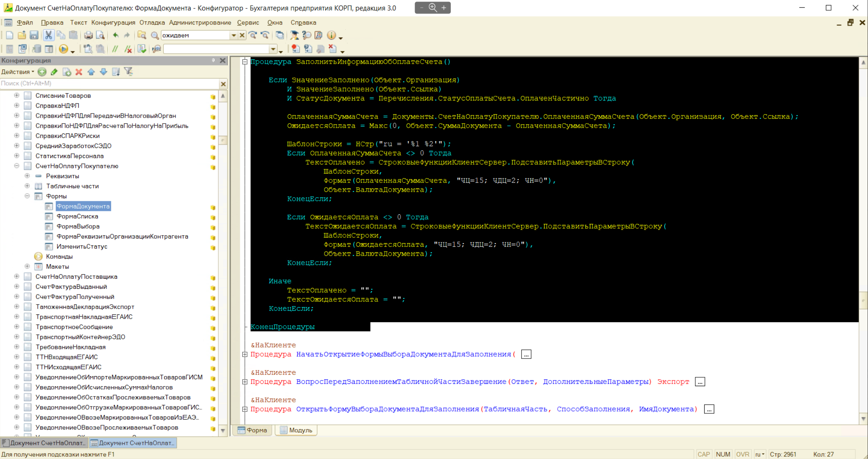Select ФормаСписка in the tree
The image size is (868, 459).
[x=77, y=216]
